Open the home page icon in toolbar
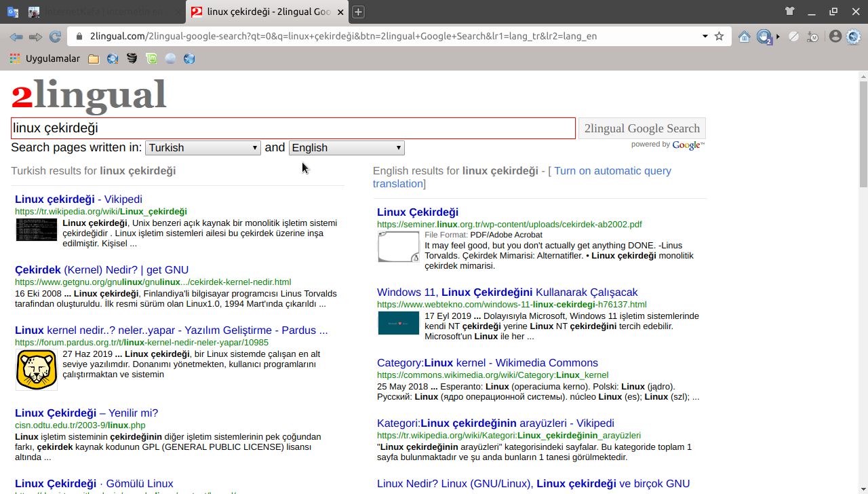The image size is (868, 494). [745, 37]
